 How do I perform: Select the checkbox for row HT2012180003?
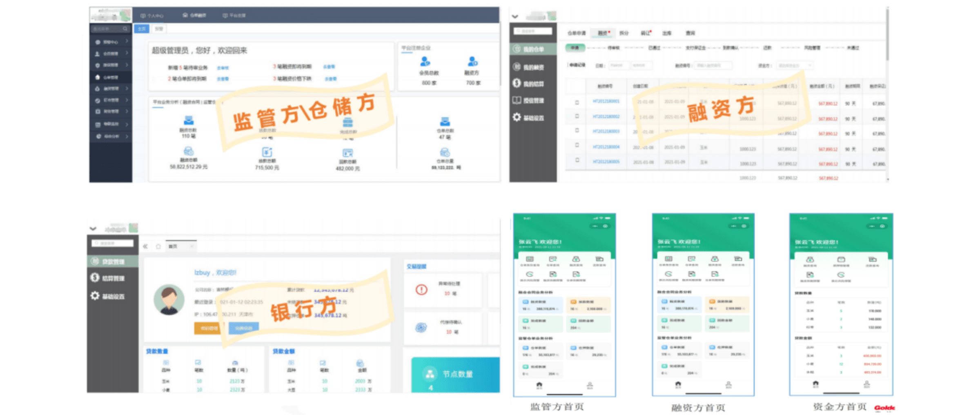pyautogui.click(x=577, y=131)
